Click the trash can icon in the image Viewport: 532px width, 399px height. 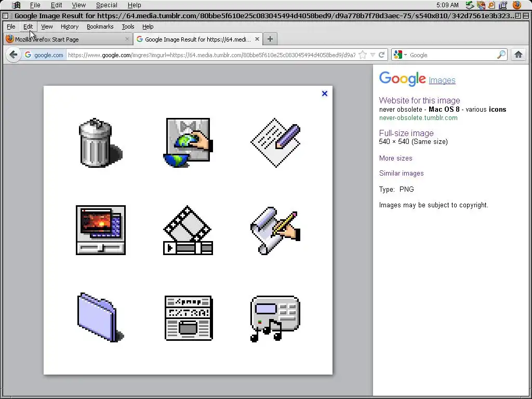[100, 143]
